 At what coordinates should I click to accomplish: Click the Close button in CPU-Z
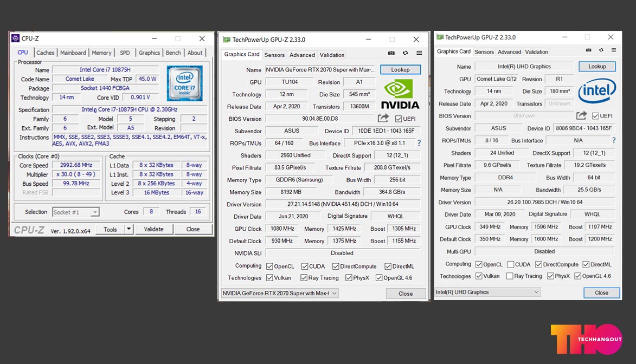[192, 229]
